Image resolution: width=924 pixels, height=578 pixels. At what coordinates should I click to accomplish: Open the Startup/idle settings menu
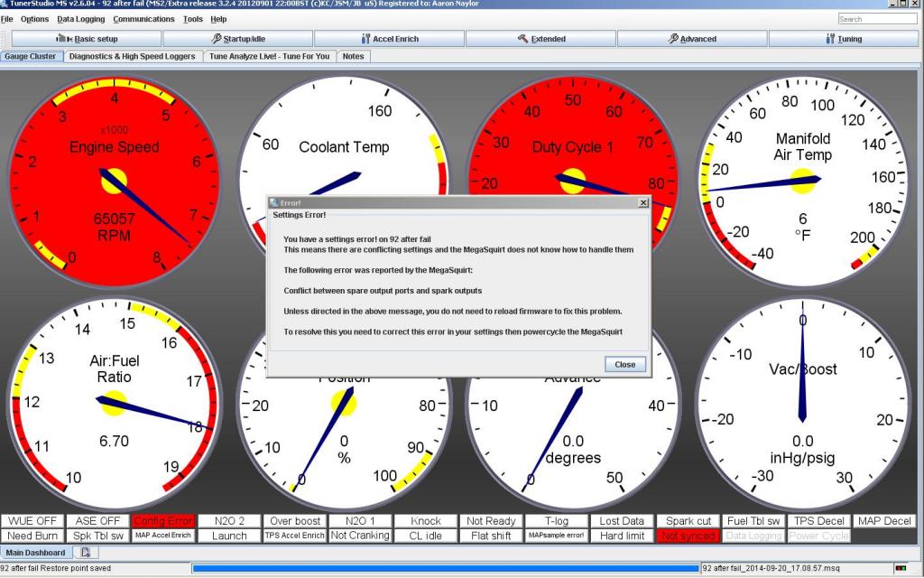pyautogui.click(x=237, y=39)
